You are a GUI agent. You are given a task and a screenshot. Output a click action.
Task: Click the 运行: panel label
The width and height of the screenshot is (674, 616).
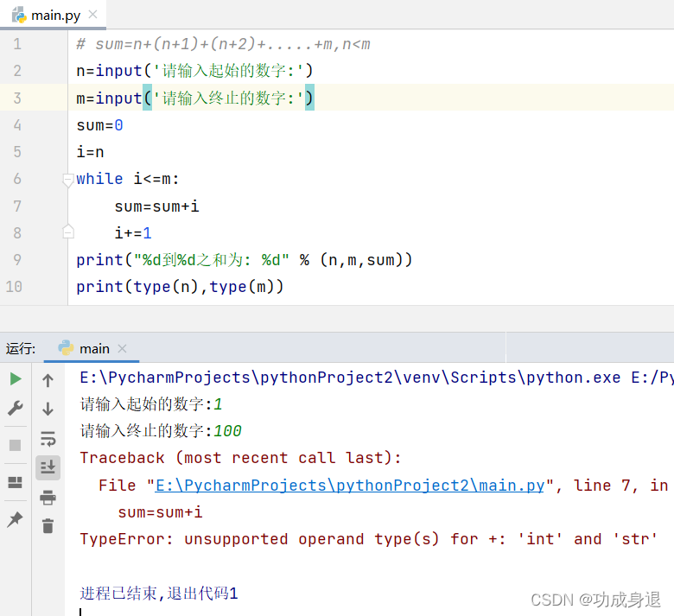coord(21,349)
